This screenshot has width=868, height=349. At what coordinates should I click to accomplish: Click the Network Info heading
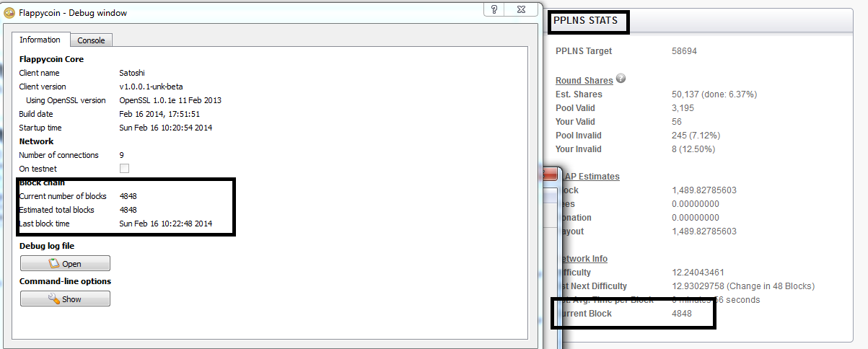pyautogui.click(x=584, y=259)
